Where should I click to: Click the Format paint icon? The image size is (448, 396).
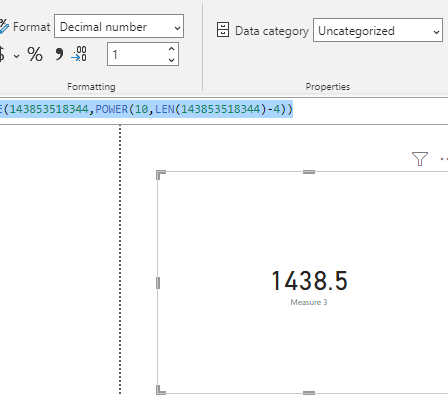pyautogui.click(x=4, y=26)
